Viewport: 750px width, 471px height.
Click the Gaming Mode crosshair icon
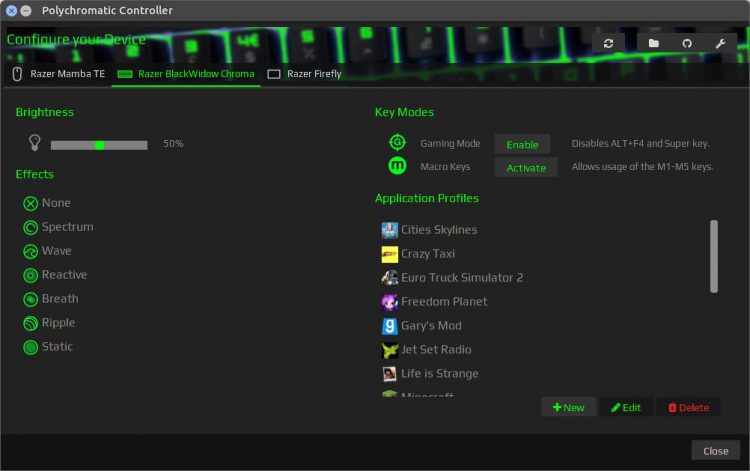[x=397, y=142]
